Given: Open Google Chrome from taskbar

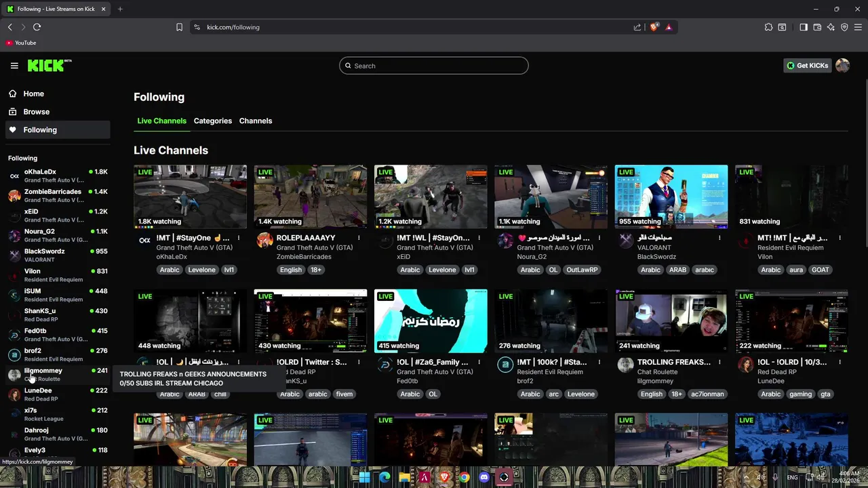Looking at the screenshot, I should (x=464, y=477).
